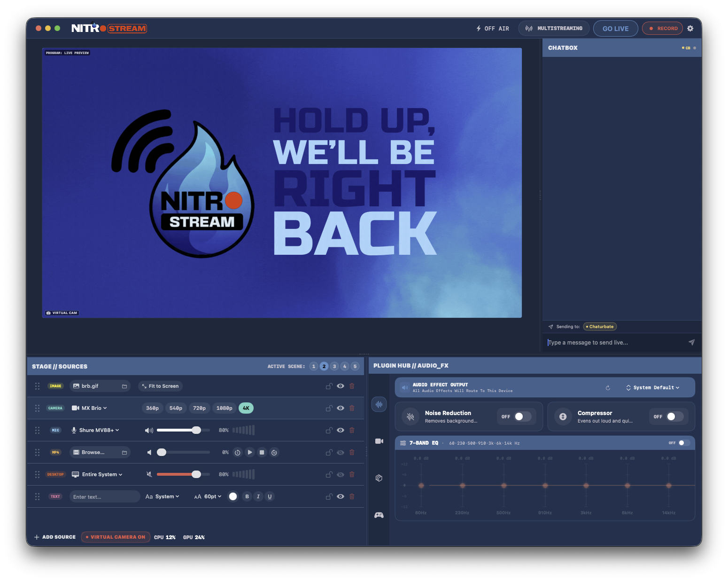
Task: Click the chat message input field
Action: coord(615,342)
